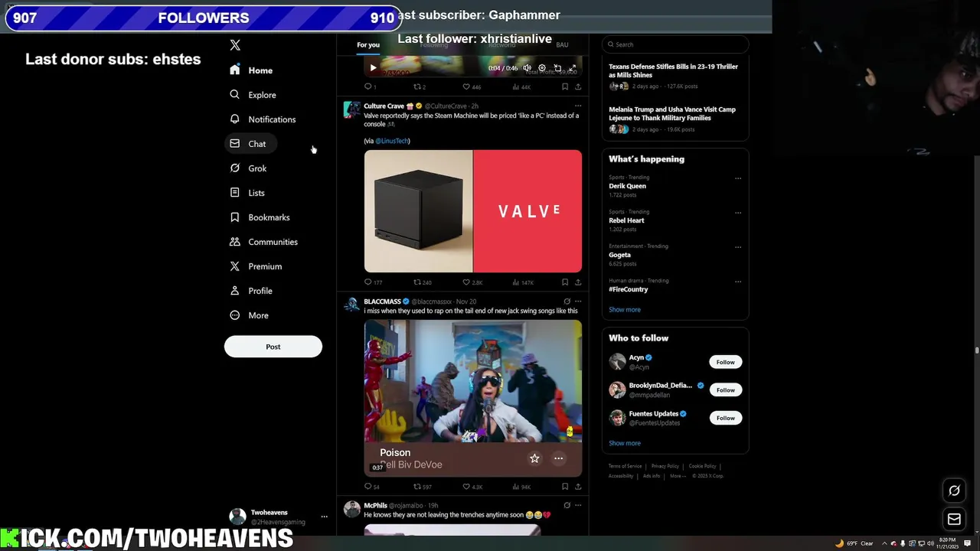
Task: Toggle picture-in-picture on top video
Action: coord(557,68)
